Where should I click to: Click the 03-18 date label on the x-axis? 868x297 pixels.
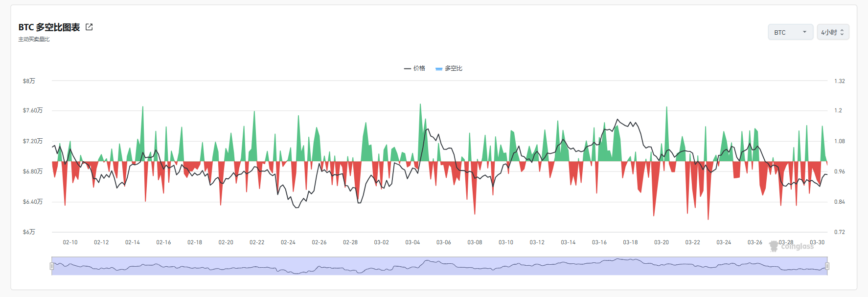click(x=630, y=242)
